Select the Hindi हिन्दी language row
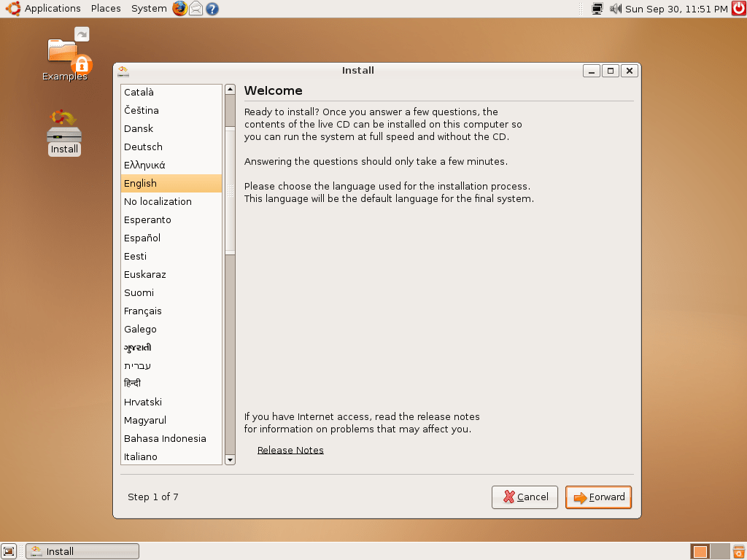747x560 pixels. click(x=171, y=384)
